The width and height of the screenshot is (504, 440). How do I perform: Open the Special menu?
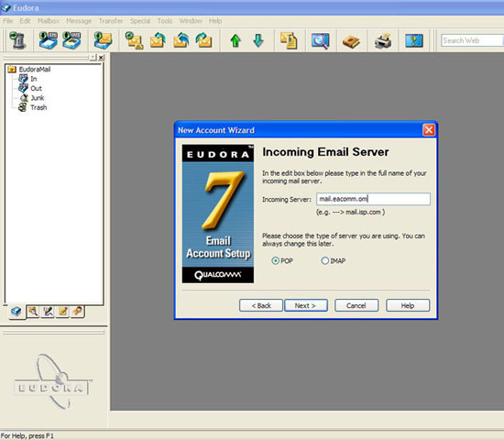tap(140, 21)
